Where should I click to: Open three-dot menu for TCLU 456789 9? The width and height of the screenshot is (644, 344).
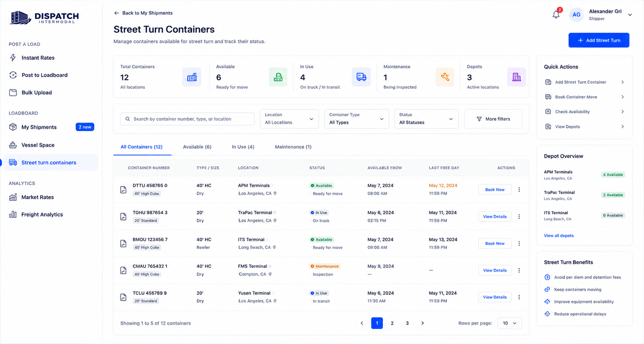(x=519, y=297)
